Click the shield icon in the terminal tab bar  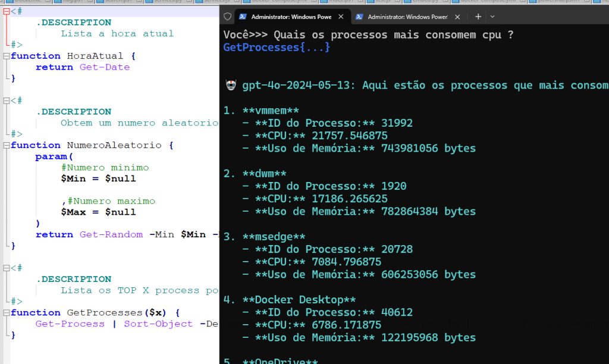tap(228, 17)
